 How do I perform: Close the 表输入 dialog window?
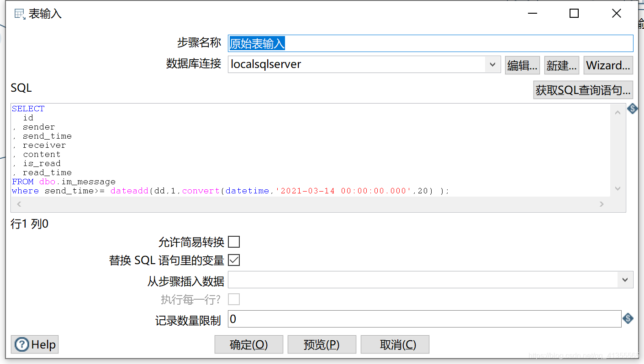(617, 14)
